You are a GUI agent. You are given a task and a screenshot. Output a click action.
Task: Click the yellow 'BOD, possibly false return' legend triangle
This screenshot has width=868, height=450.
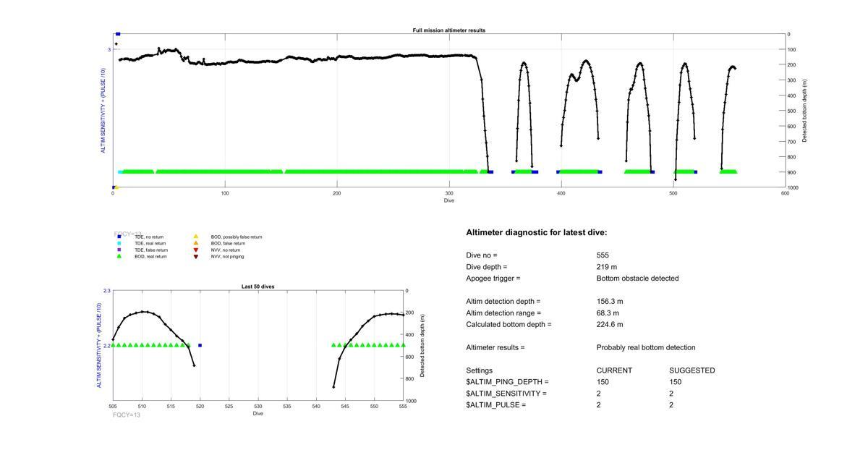195,237
